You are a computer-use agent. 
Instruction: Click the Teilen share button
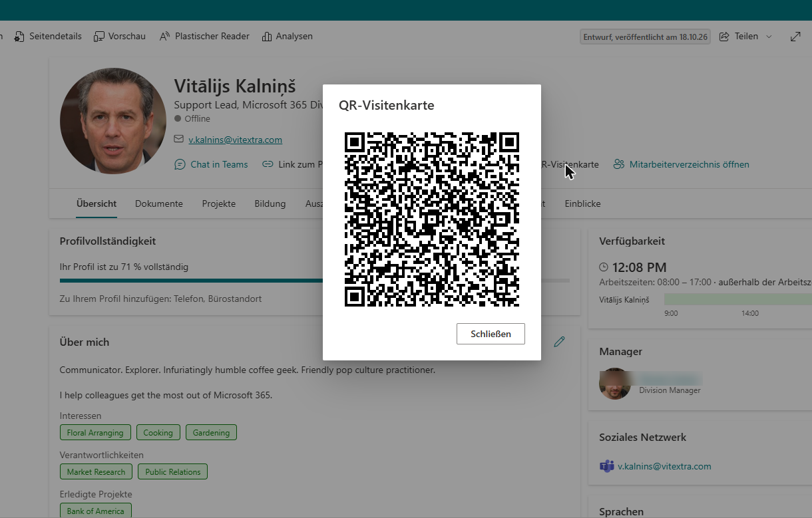pyautogui.click(x=745, y=37)
